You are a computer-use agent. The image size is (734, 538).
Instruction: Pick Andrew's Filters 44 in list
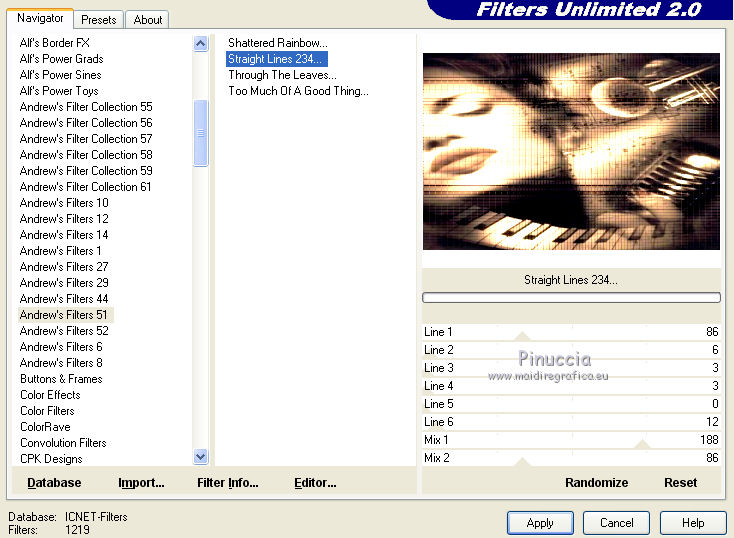64,298
